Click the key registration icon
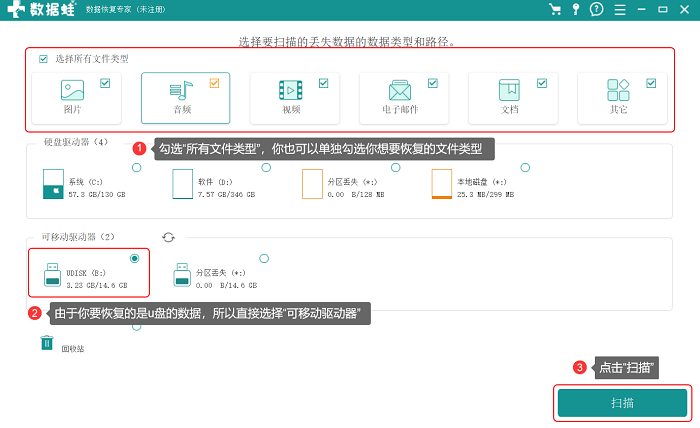The image size is (700, 428). [x=576, y=9]
